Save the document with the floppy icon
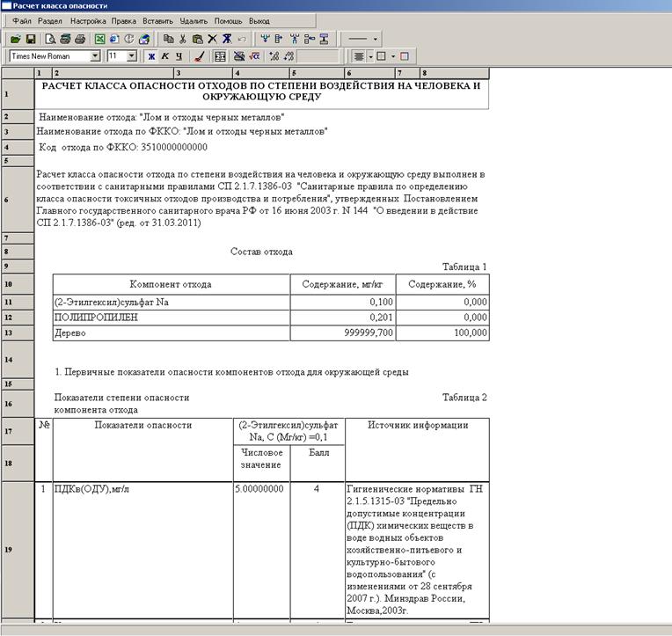Screen dimensions: 672x636 [x=30, y=39]
